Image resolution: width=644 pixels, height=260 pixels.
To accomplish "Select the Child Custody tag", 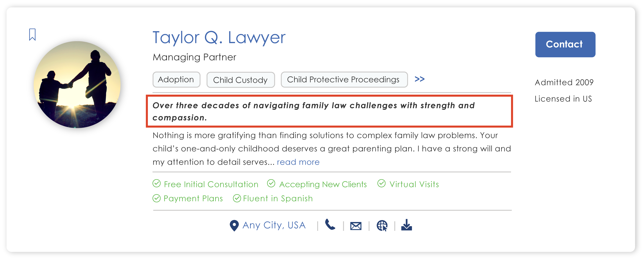I will pyautogui.click(x=240, y=80).
